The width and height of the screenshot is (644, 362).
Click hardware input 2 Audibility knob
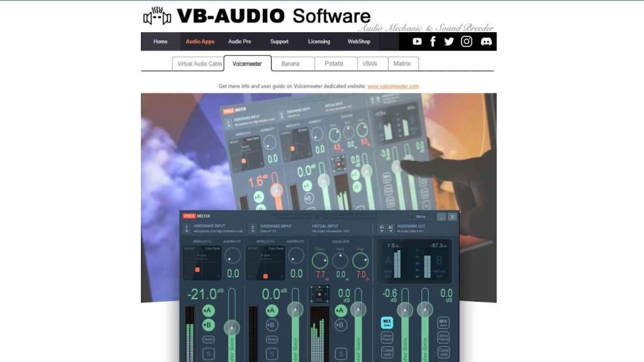(296, 256)
